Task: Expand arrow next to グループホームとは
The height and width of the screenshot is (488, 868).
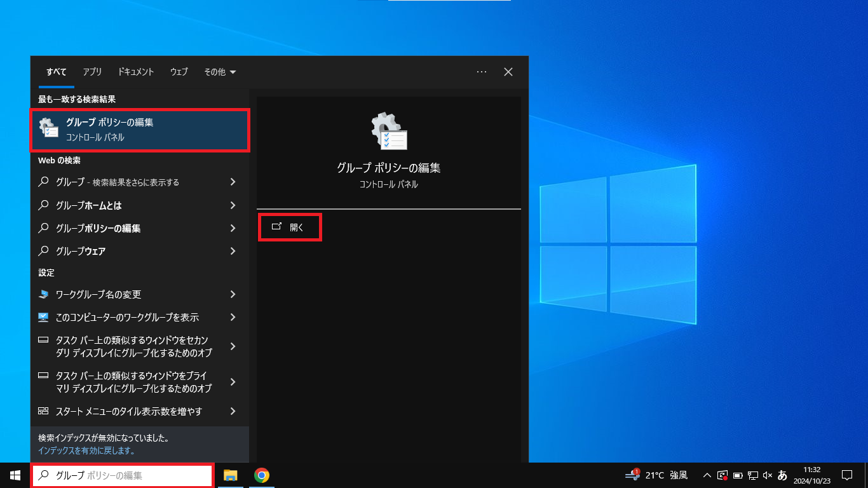Action: tap(233, 205)
